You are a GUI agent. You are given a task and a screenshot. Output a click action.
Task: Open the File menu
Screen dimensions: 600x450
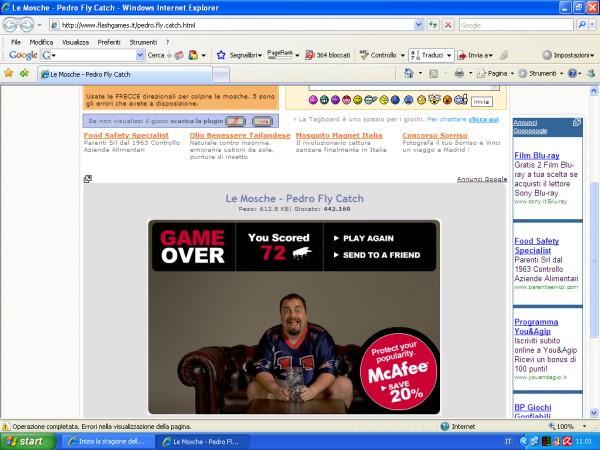tap(16, 42)
